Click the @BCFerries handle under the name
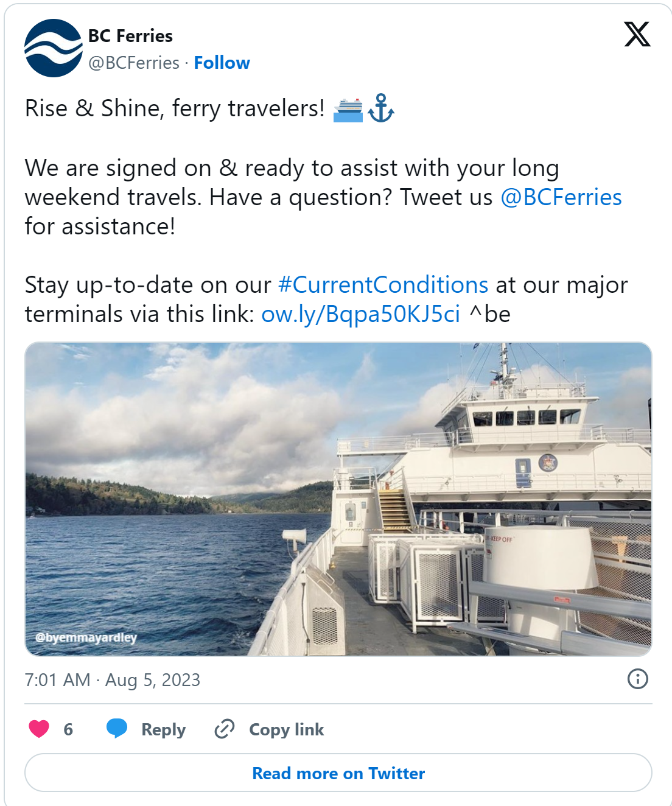Screen dimensions: 672x806 (x=134, y=63)
